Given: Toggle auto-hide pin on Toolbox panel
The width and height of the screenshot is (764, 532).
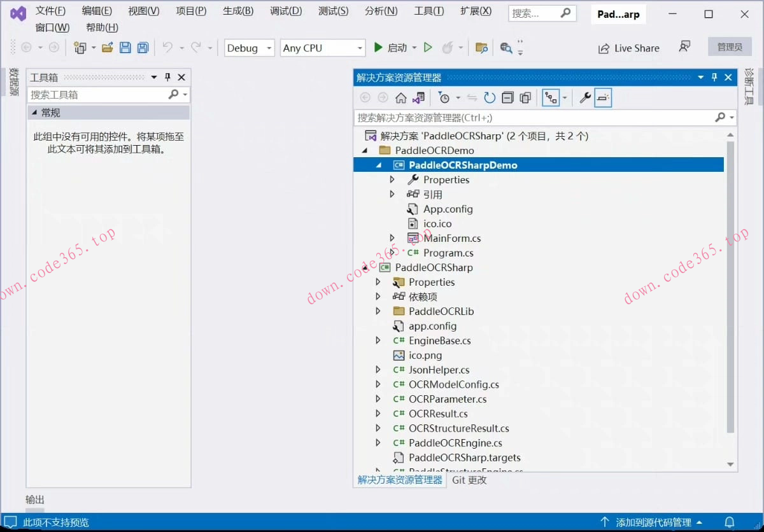Looking at the screenshot, I should coord(168,77).
